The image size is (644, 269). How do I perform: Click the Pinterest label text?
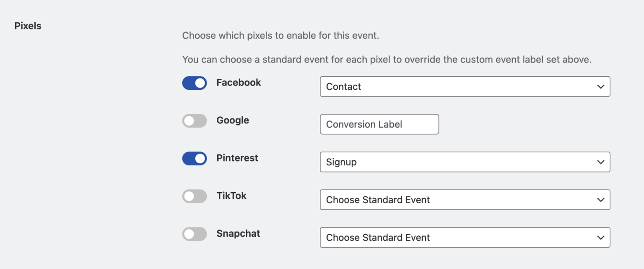pos(237,158)
